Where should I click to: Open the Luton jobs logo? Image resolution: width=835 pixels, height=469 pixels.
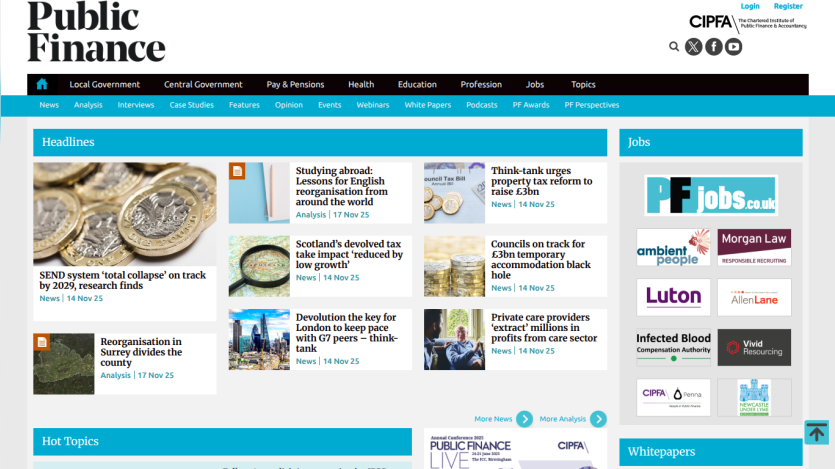click(673, 297)
